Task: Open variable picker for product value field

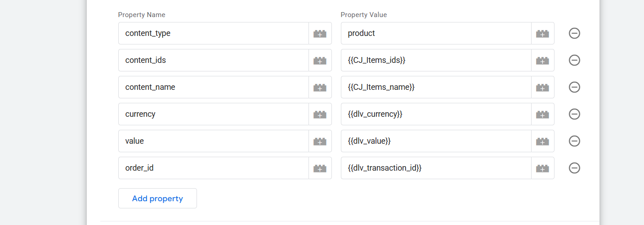Action: pyautogui.click(x=542, y=33)
